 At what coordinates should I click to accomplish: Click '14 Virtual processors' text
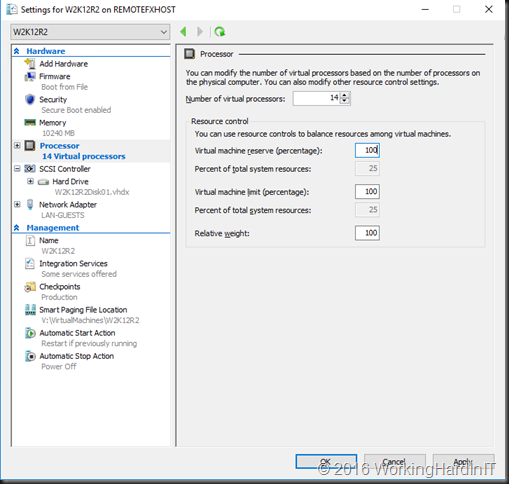84,156
